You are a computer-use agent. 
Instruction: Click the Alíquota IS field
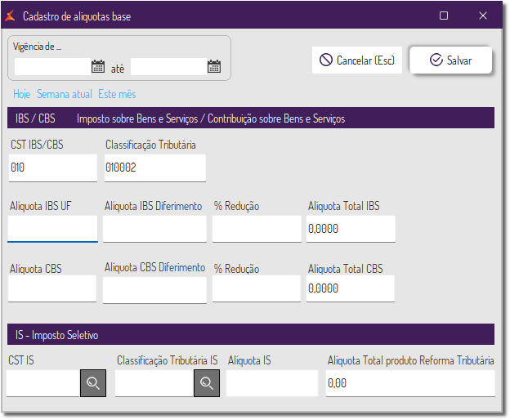tap(272, 383)
